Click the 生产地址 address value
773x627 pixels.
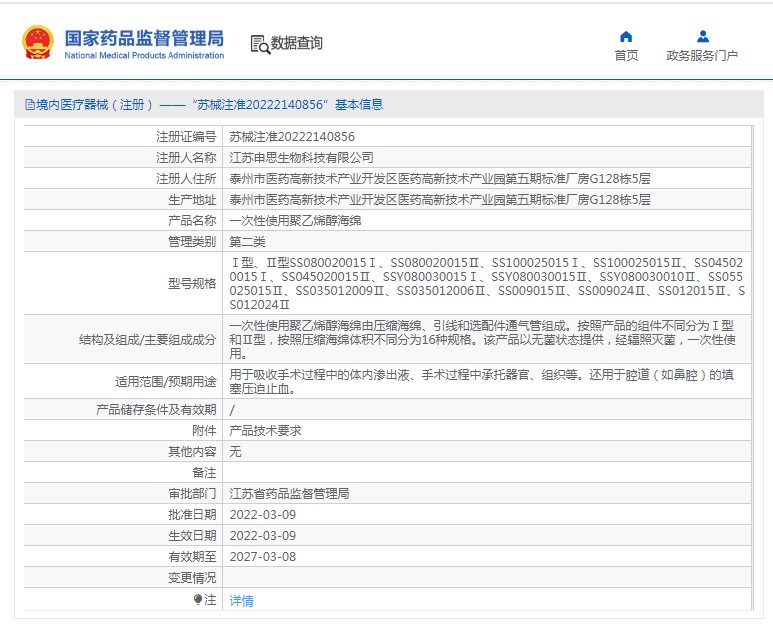(440, 200)
